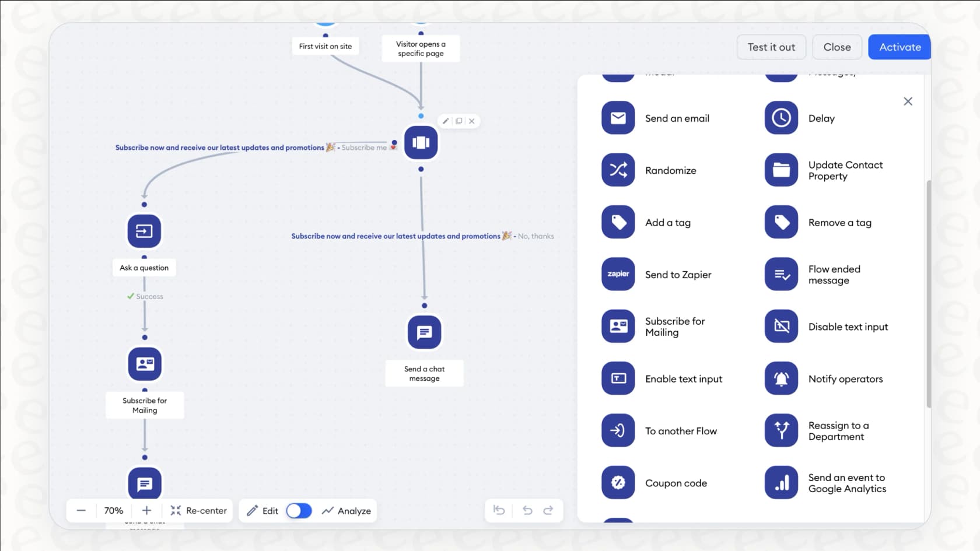Click the Close button in header
This screenshot has width=980, height=551.
837,47
